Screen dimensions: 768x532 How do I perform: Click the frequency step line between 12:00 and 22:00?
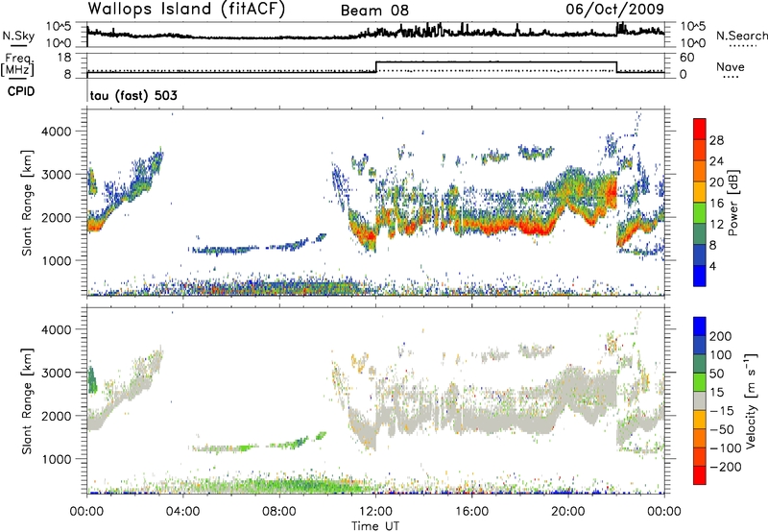[495, 62]
